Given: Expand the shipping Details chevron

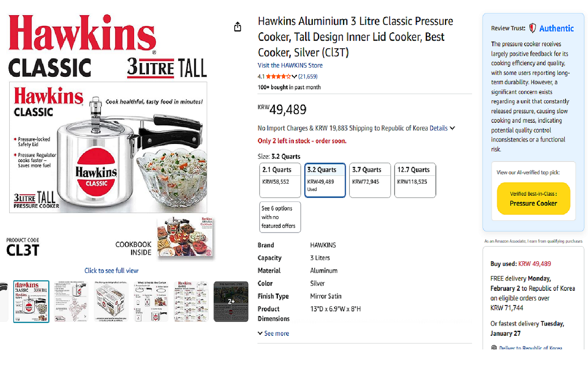Looking at the screenshot, I should (452, 128).
